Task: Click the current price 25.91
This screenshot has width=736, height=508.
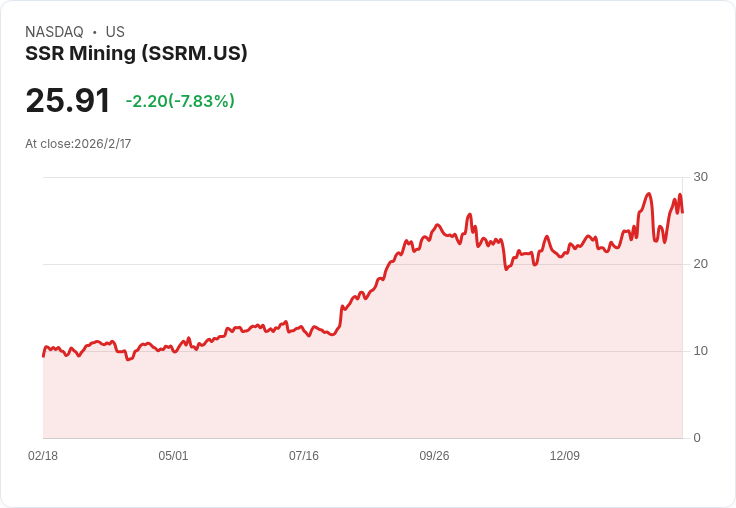Action: tap(68, 101)
